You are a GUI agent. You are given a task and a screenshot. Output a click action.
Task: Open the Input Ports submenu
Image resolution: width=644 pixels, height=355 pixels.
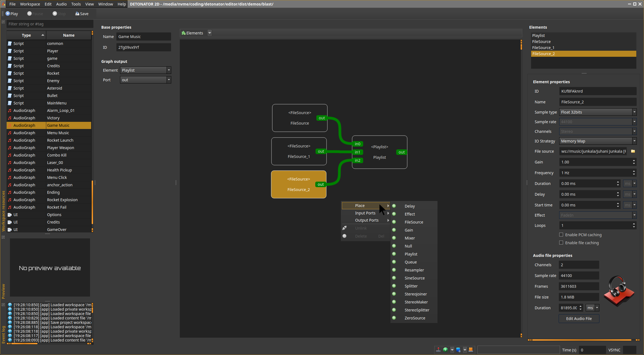(x=365, y=213)
